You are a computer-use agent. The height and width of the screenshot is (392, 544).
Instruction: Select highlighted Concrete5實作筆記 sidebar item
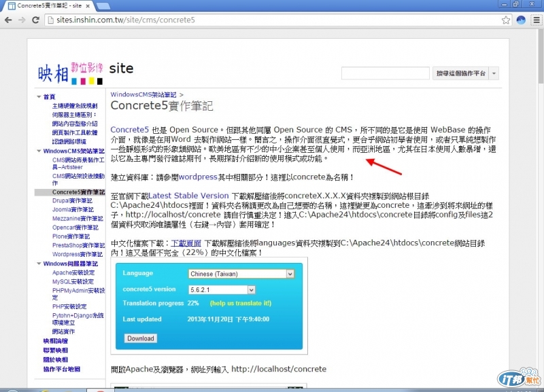[x=78, y=192]
